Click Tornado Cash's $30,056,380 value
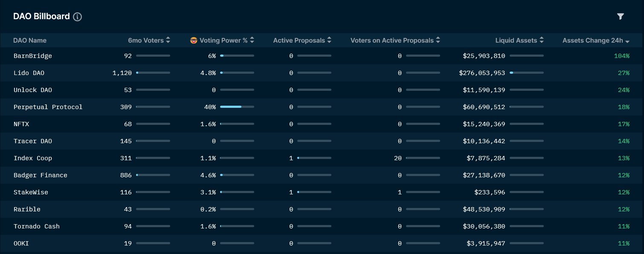Viewport: 644px width, 254px height. 484,226
